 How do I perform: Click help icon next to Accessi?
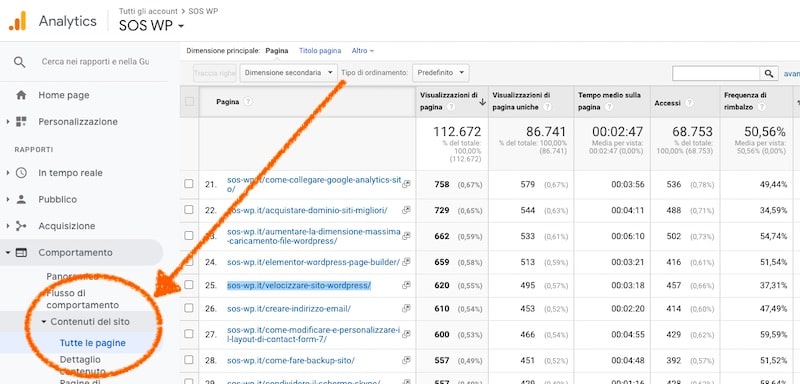[689, 103]
